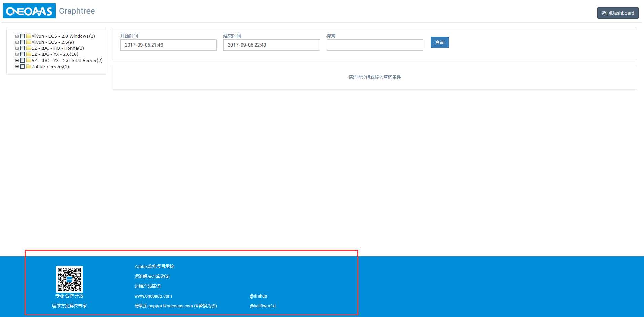The width and height of the screenshot is (644, 317).
Task: Click the ONEOAAS logo
Action: point(29,11)
